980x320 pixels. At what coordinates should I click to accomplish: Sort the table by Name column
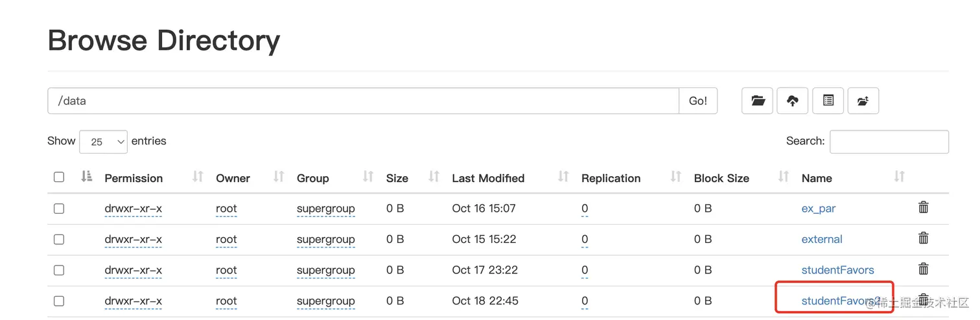pos(817,178)
